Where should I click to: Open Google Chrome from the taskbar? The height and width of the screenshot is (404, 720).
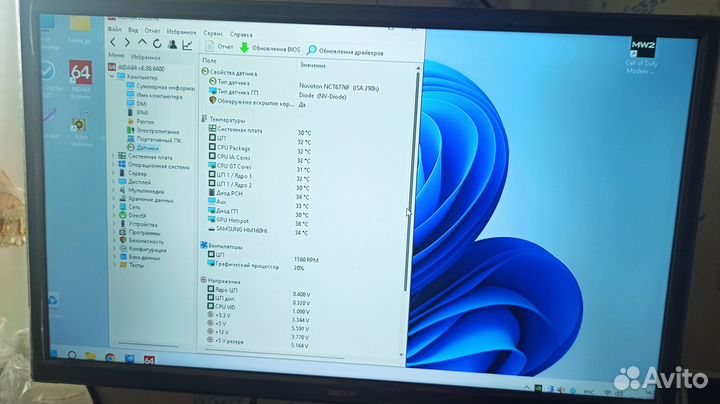pos(110,358)
